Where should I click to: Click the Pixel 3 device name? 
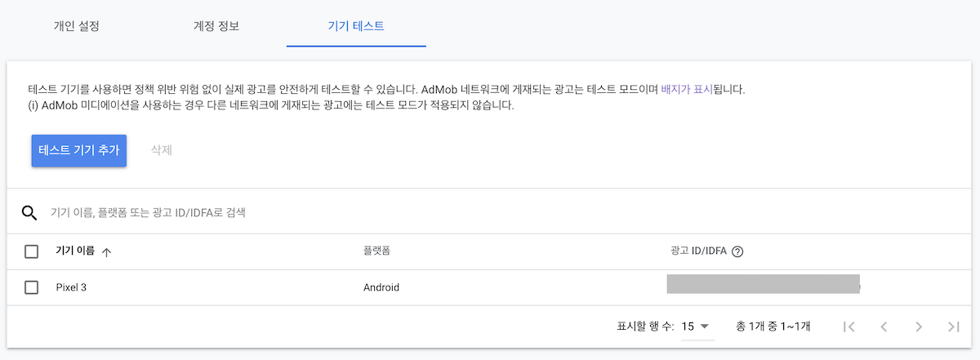72,287
